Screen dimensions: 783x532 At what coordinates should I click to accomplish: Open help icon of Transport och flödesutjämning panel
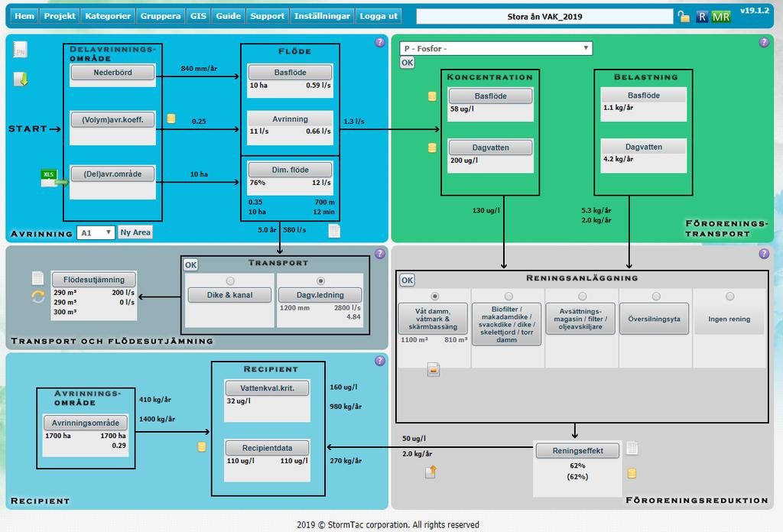(x=380, y=254)
